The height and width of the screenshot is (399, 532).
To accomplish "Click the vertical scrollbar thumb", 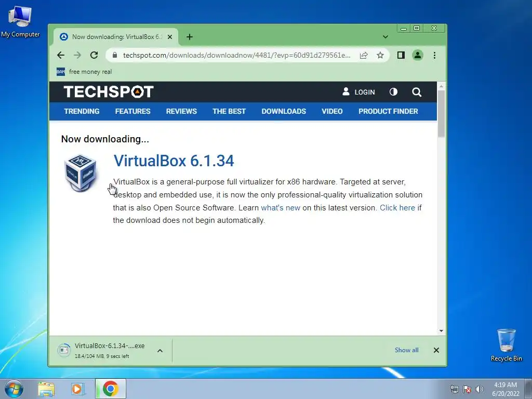I will [x=441, y=114].
